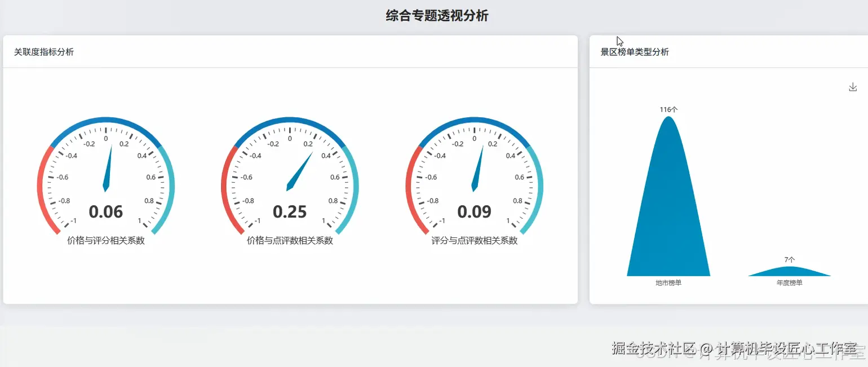The height and width of the screenshot is (367, 868).
Task: Click the 景区榜单类型分析 panel header
Action: point(635,51)
